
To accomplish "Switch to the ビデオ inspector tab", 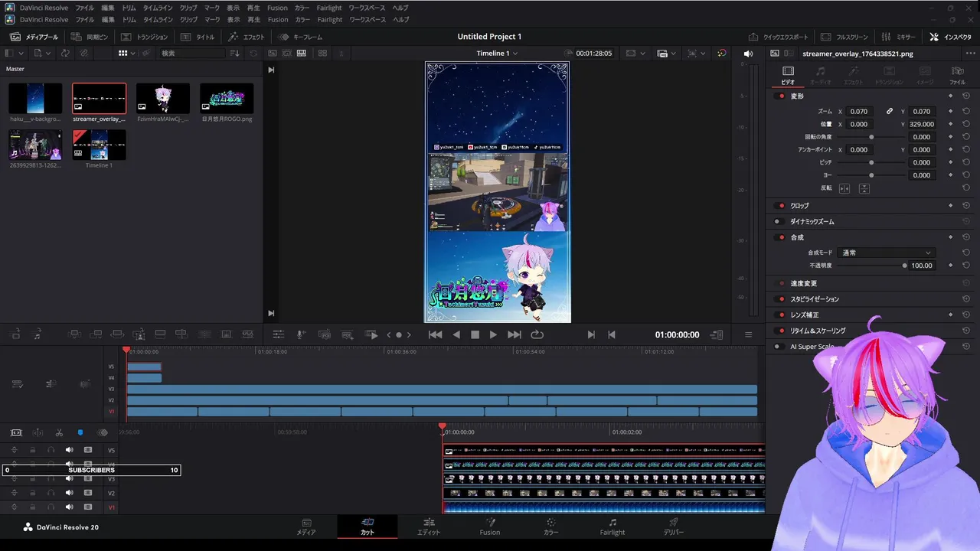I will [x=788, y=75].
